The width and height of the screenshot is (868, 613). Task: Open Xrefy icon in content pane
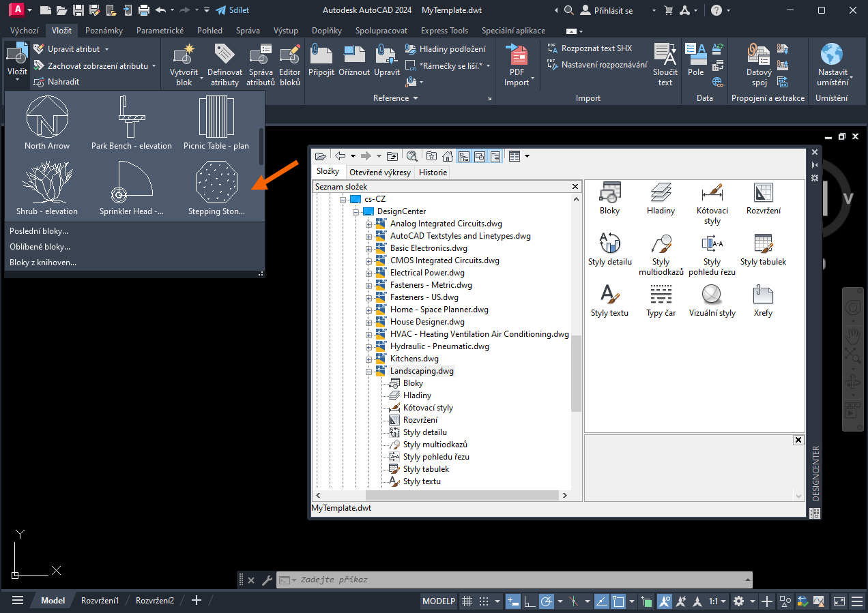763,301
